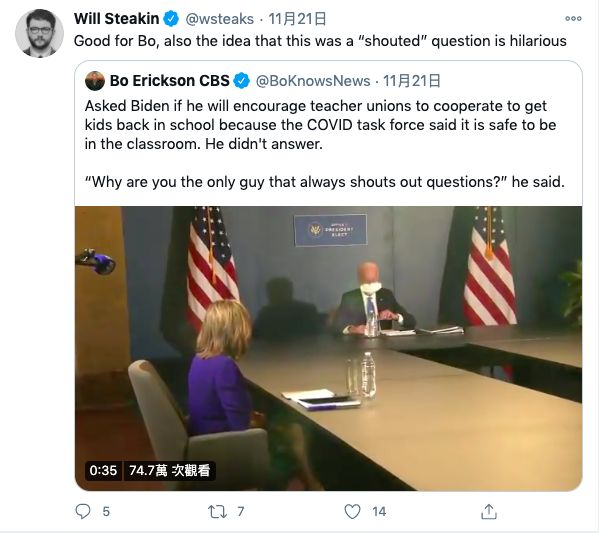Click Bo Erickson's verified badge
Viewport: 599px width, 533px height.
[241, 81]
